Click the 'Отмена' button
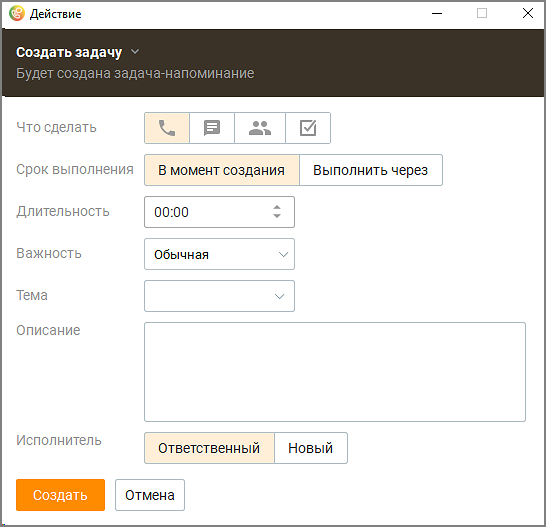Viewport: 546px width, 527px height. (x=150, y=495)
